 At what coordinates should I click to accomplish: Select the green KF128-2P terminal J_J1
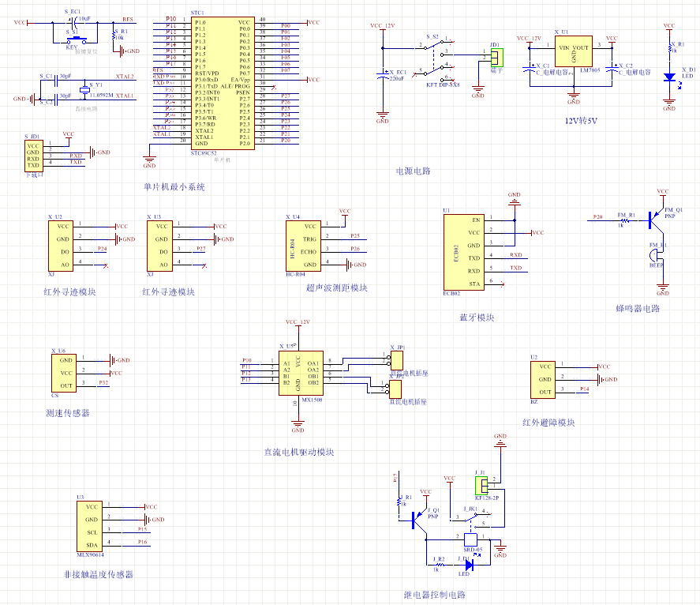(481, 485)
